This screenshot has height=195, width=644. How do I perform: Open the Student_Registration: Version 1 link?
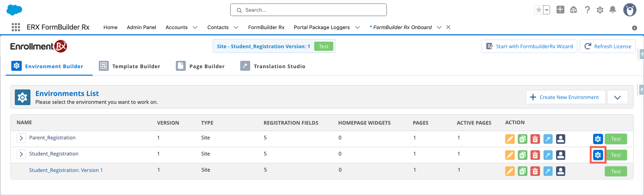pyautogui.click(x=66, y=170)
